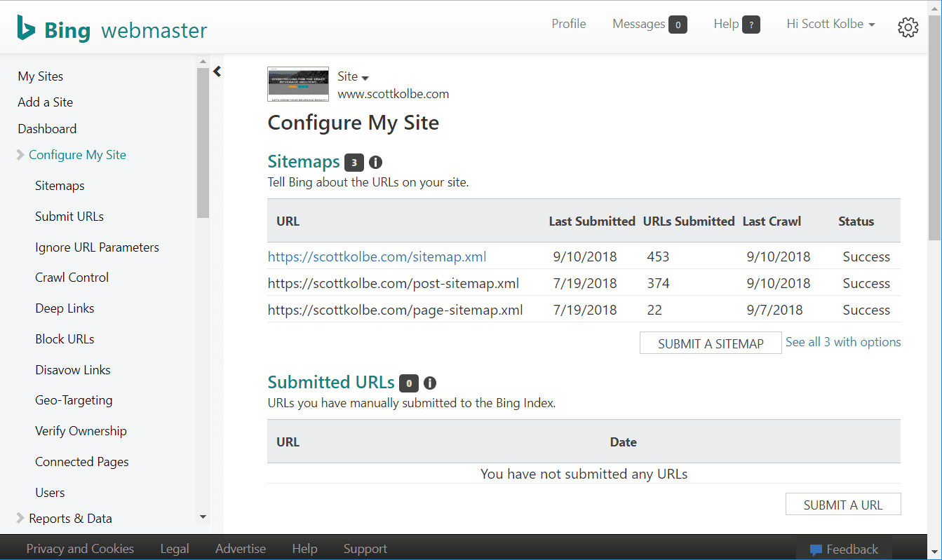Click the Submitted URLs heading link

click(331, 383)
